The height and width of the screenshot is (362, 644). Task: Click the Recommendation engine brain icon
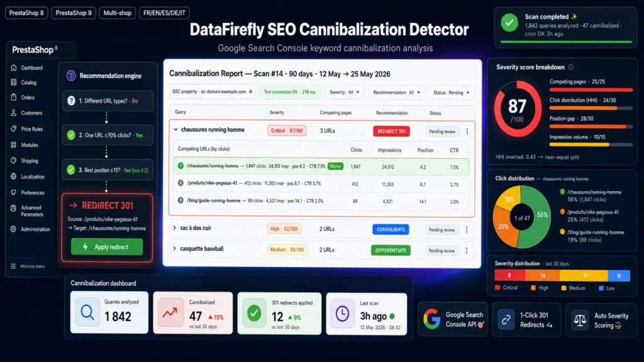click(71, 75)
